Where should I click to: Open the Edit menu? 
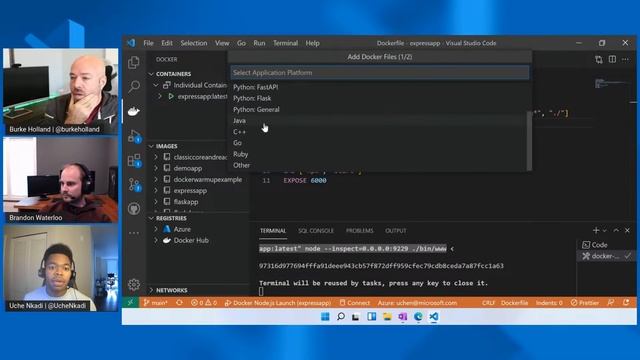167,43
